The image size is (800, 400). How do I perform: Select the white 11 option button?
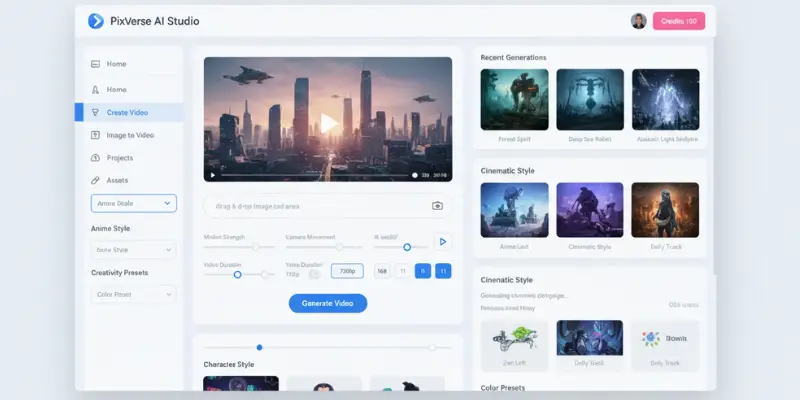(x=403, y=271)
